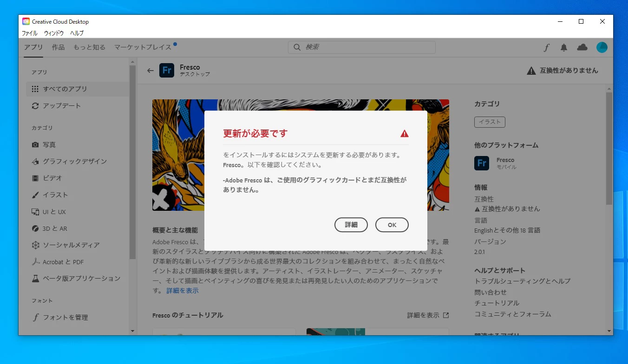Click the UI と UX devices icon
This screenshot has height=364, width=628.
[x=35, y=212]
